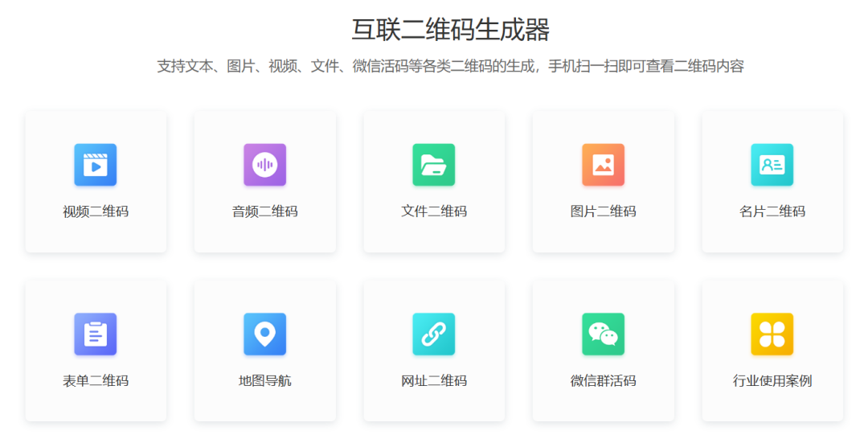The width and height of the screenshot is (868, 443).
Task: Click the purple form clipboard icon
Action: tap(96, 334)
